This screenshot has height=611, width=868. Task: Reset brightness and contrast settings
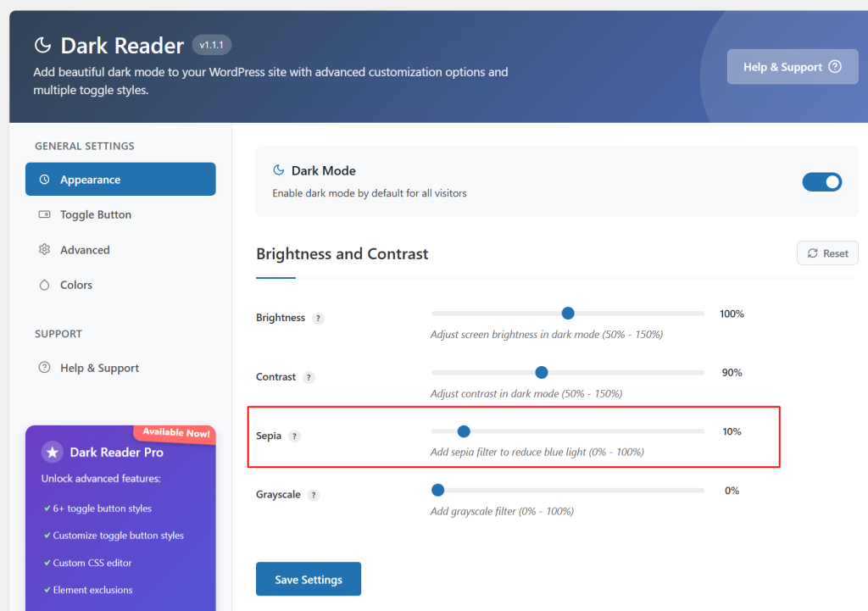click(x=827, y=253)
